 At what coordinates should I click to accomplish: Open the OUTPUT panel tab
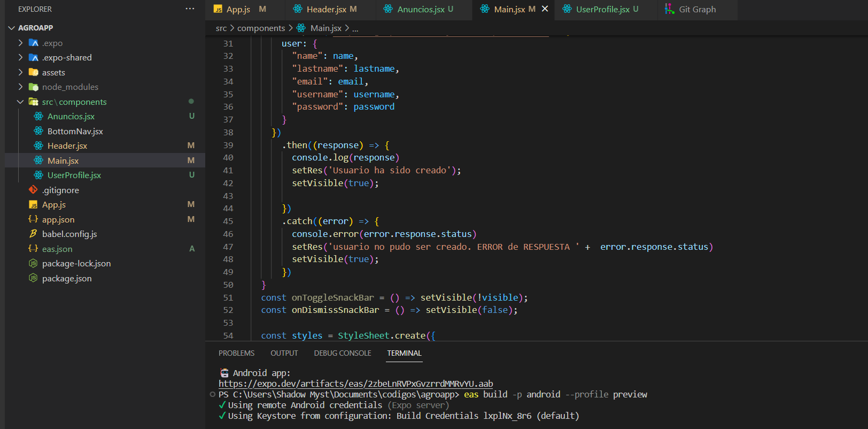pyautogui.click(x=284, y=353)
